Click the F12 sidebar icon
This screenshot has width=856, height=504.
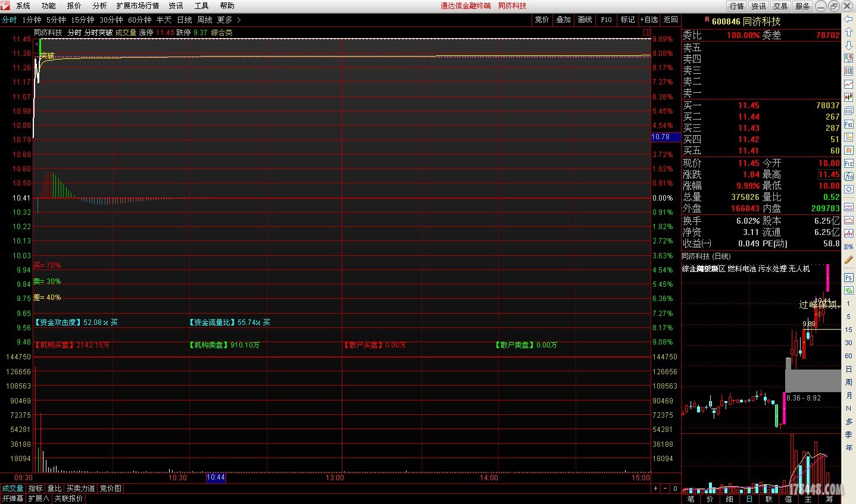coord(849,163)
